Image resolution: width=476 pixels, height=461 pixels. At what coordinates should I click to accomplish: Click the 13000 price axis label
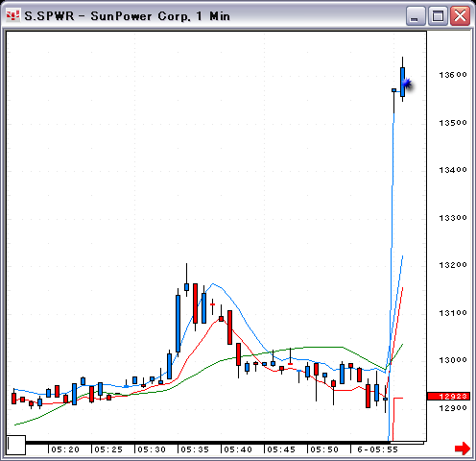[453, 360]
